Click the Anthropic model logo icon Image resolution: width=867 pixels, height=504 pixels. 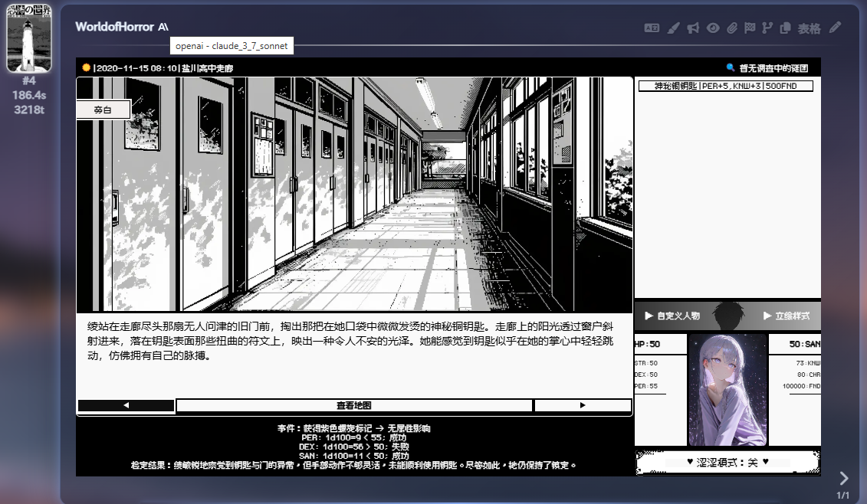pos(163,27)
